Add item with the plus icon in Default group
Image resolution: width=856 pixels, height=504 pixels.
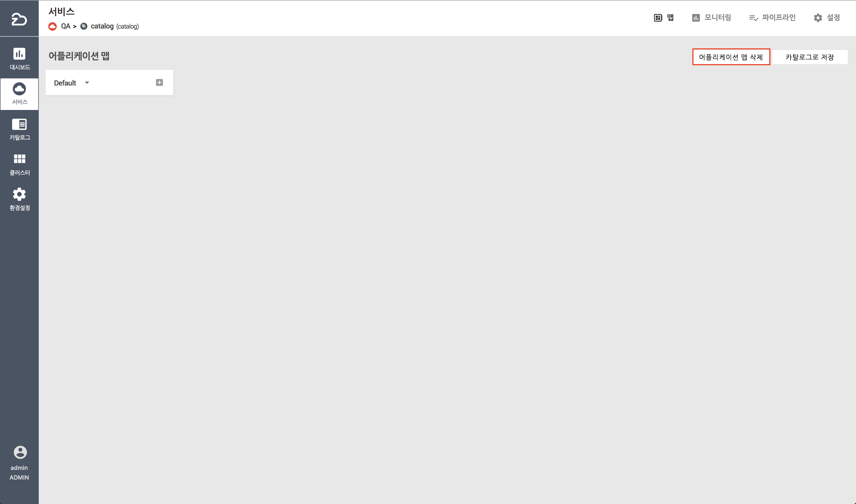pos(159,82)
